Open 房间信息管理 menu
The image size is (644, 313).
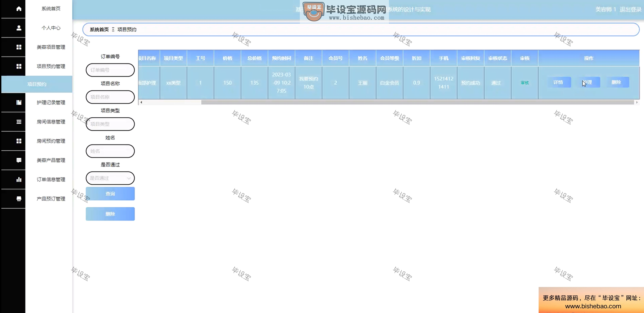click(51, 122)
